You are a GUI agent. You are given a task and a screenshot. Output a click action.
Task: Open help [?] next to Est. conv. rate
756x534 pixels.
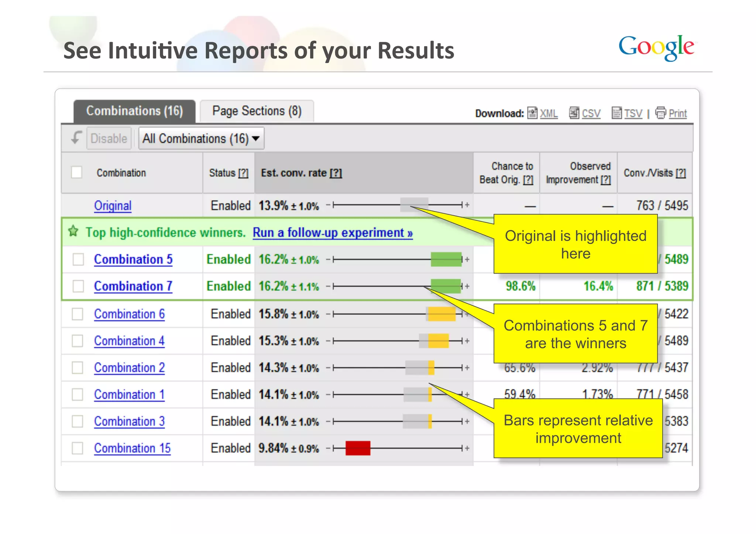coord(336,173)
